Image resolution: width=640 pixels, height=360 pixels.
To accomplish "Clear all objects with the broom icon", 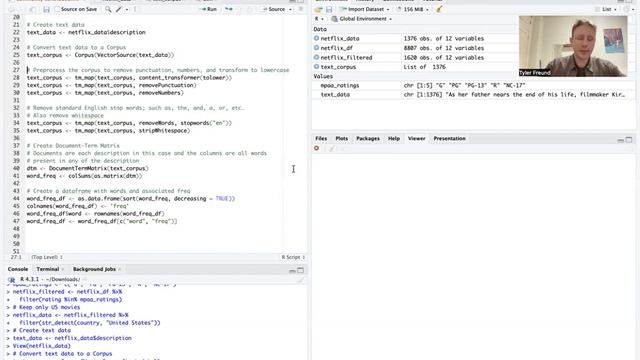I will click(x=439, y=9).
